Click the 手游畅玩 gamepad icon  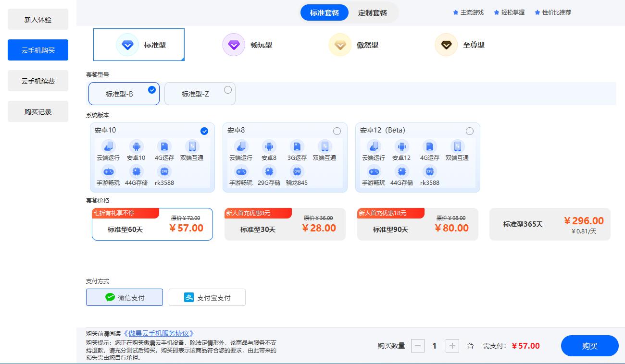[108, 171]
